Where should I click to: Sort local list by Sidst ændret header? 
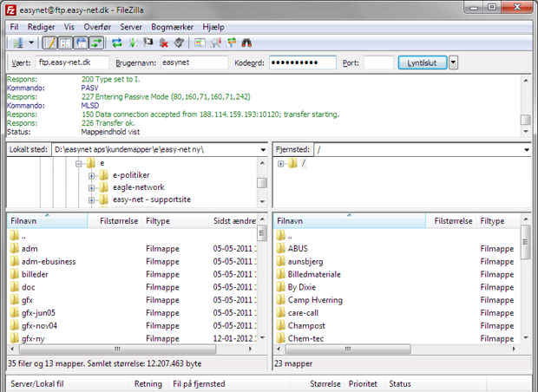[x=233, y=221]
